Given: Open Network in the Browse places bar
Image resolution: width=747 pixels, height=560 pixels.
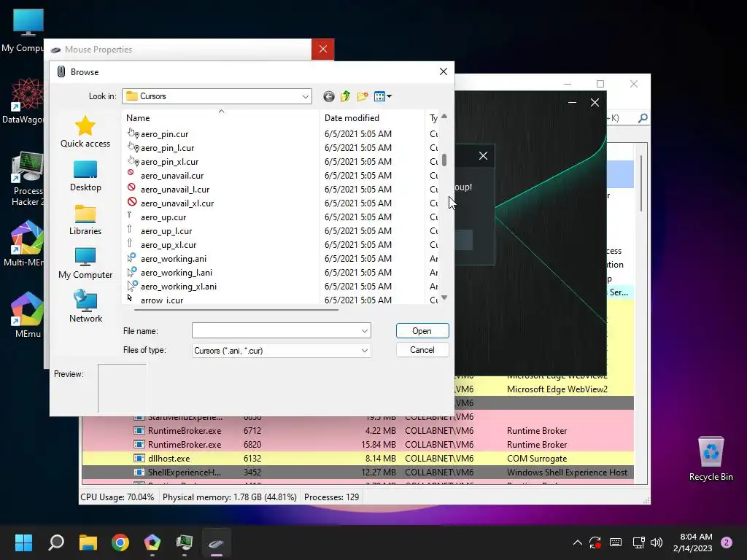Looking at the screenshot, I should coord(85,307).
